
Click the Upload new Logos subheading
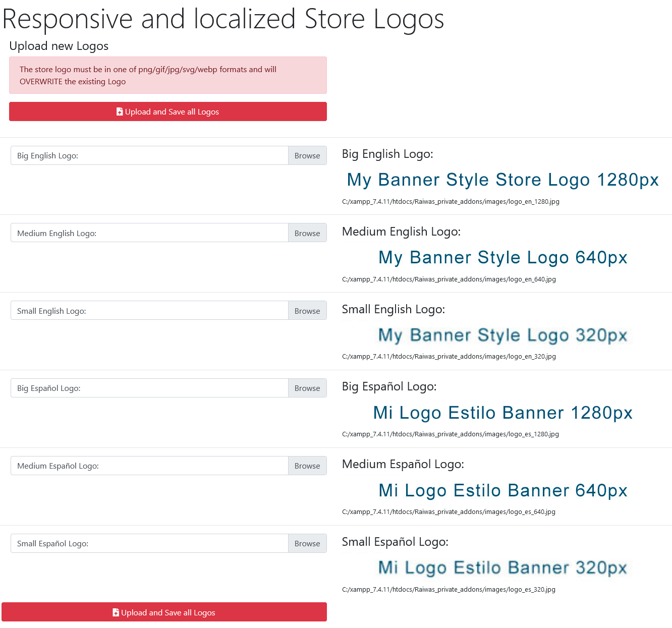59,46
